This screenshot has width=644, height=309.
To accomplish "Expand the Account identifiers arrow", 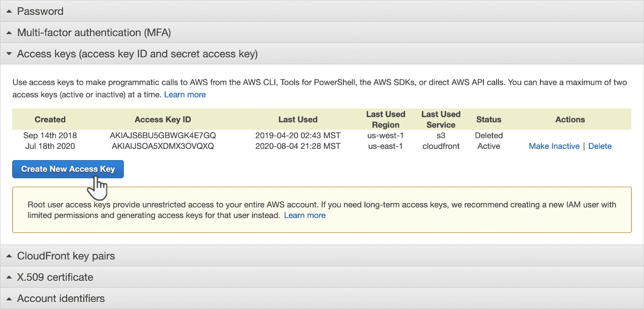I will [x=9, y=299].
